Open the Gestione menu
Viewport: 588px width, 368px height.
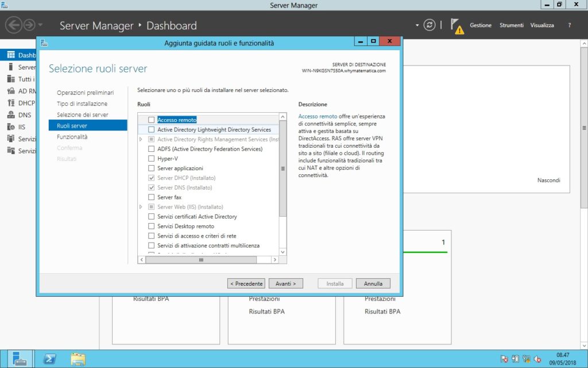[x=481, y=25]
